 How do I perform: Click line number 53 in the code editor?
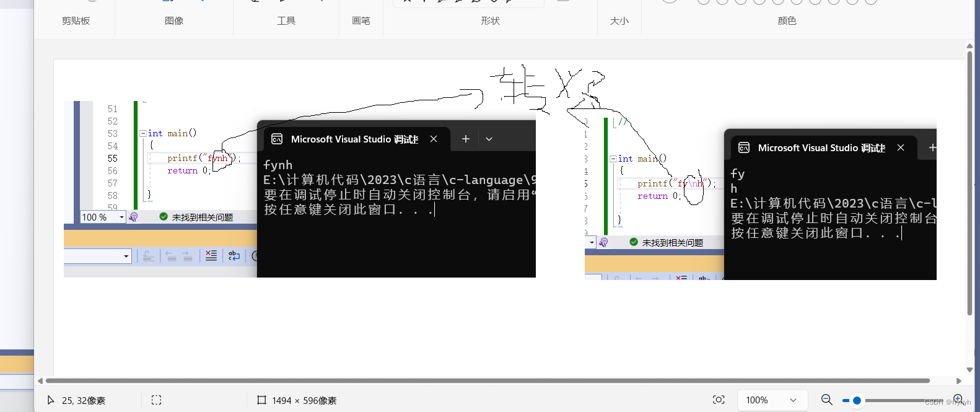(x=112, y=133)
